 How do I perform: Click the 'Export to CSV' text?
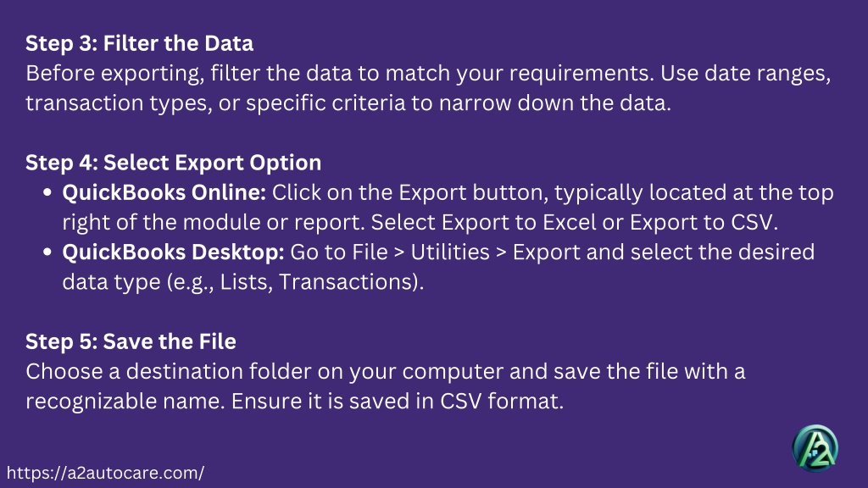(x=703, y=223)
